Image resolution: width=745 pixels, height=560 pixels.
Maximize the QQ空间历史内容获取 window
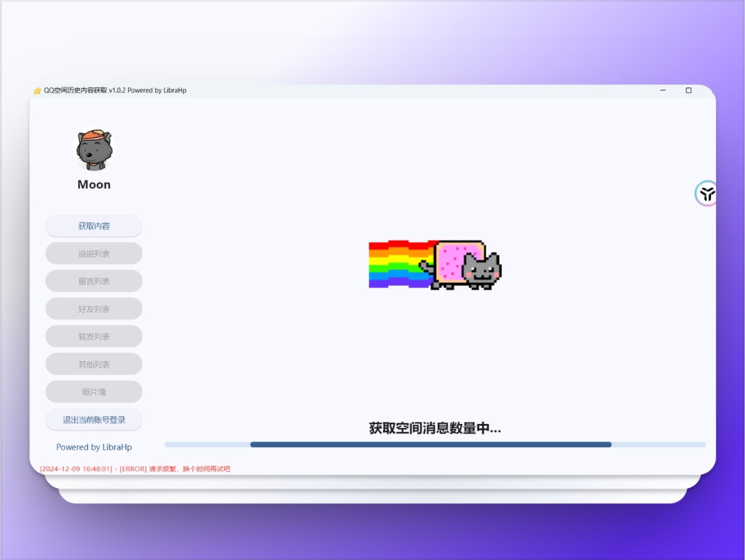[x=688, y=90]
